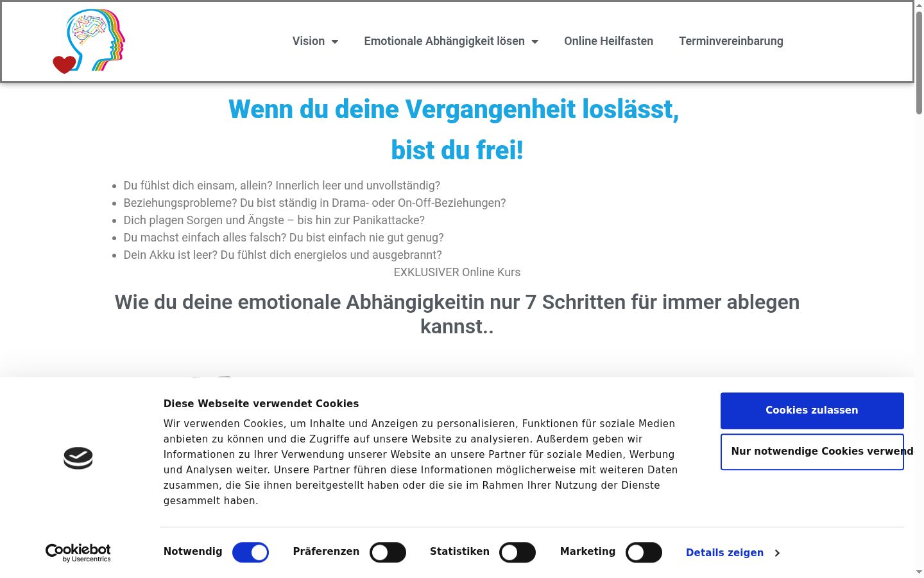Screen dimensions: 924x578
Task: Go to Online Heilfasten page
Action: pos(608,41)
